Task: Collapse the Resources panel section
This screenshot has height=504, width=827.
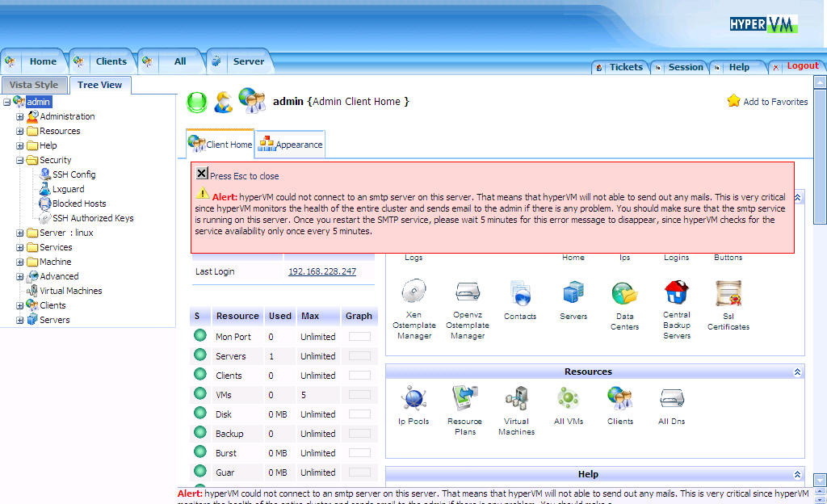Action: [797, 372]
